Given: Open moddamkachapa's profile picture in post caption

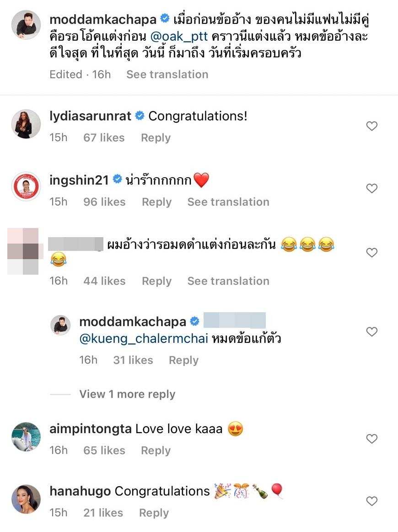Looking at the screenshot, I should pyautogui.click(x=26, y=25).
